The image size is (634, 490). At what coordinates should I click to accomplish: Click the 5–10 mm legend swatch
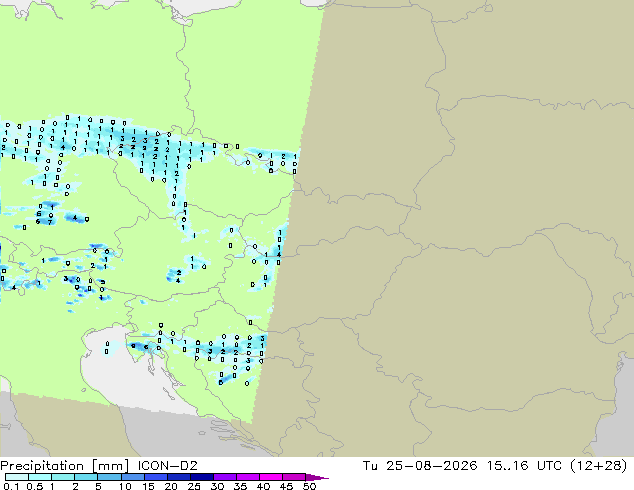tap(109, 477)
